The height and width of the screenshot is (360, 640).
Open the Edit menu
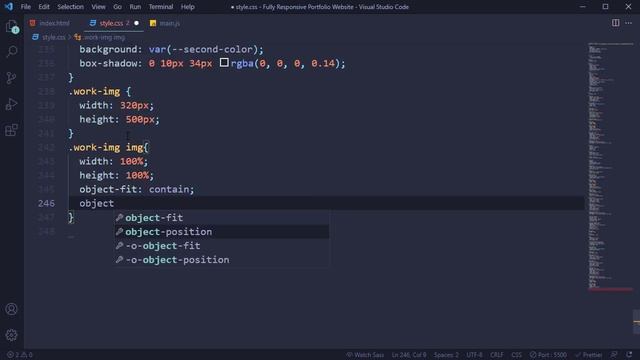[x=44, y=7]
